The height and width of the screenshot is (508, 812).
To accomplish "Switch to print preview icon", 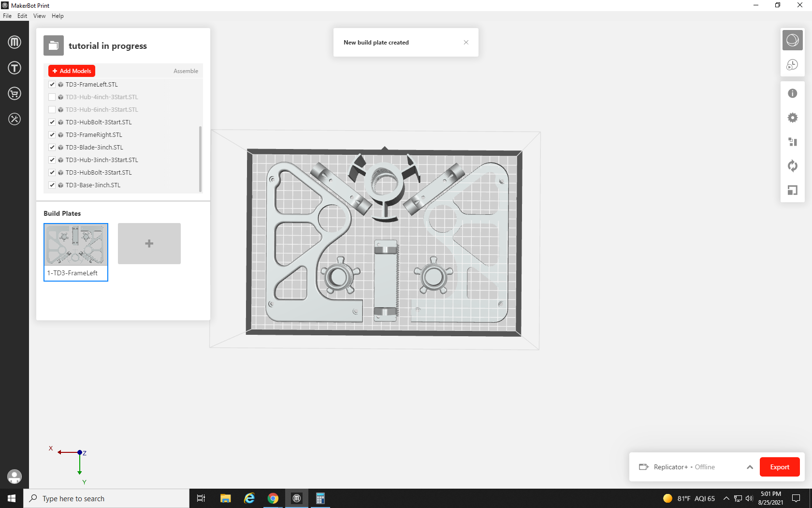I will click(793, 64).
